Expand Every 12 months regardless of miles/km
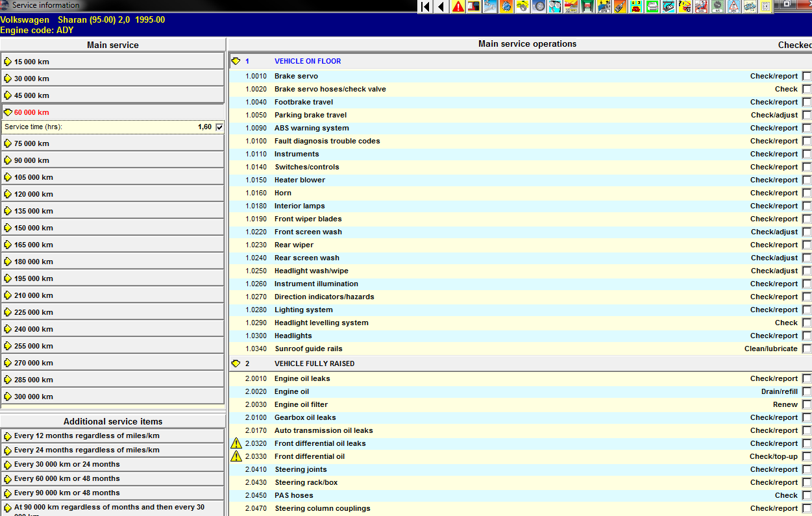 (8, 436)
